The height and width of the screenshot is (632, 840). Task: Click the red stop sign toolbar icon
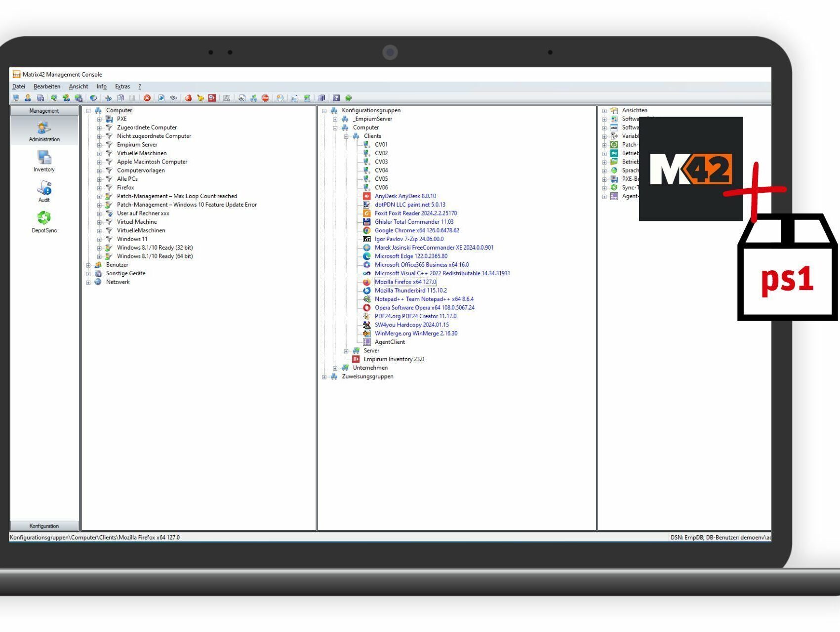(265, 98)
